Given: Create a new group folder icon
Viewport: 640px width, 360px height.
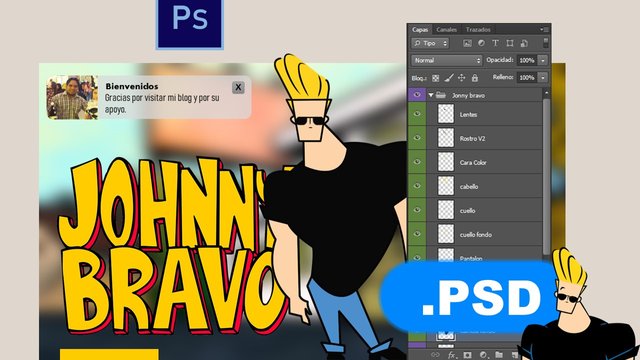Looking at the screenshot, I should coord(499,355).
